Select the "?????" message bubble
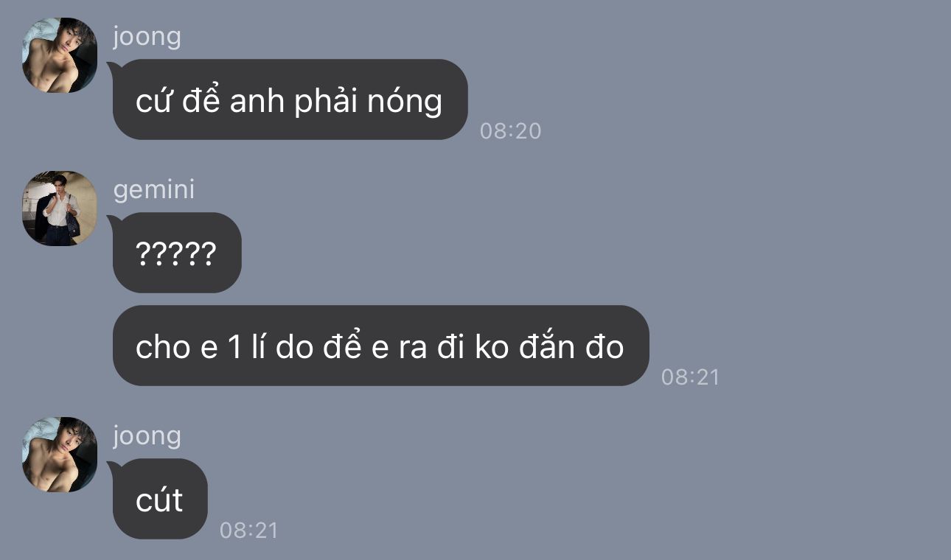 [176, 253]
